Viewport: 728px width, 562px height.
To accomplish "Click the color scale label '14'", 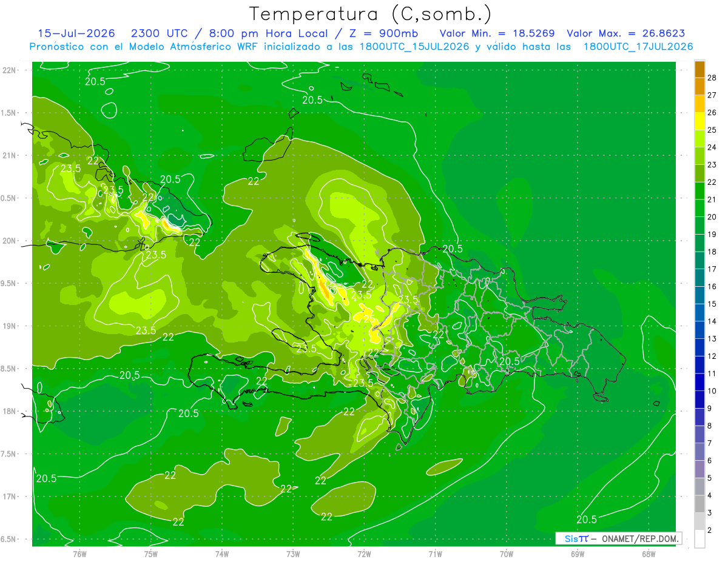I will click(x=712, y=321).
